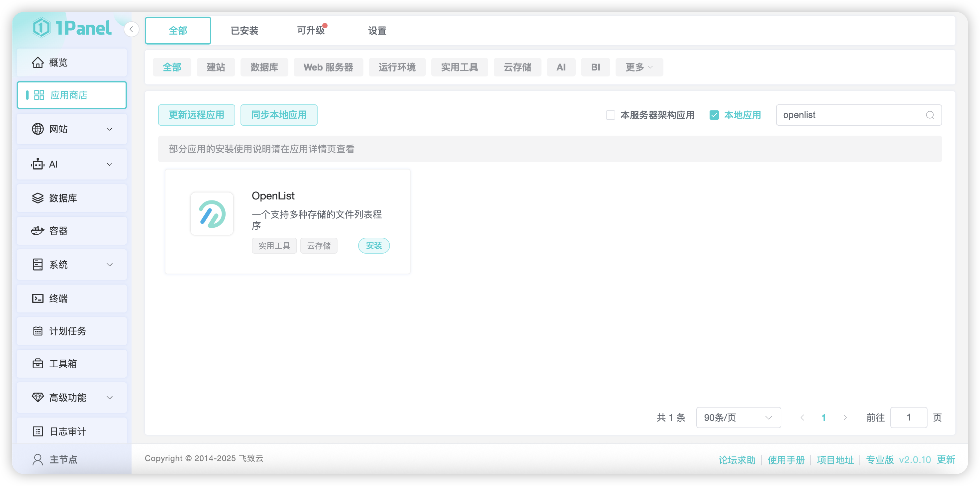The width and height of the screenshot is (980, 486).
Task: Switch to the 可升级 tab
Action: [311, 31]
